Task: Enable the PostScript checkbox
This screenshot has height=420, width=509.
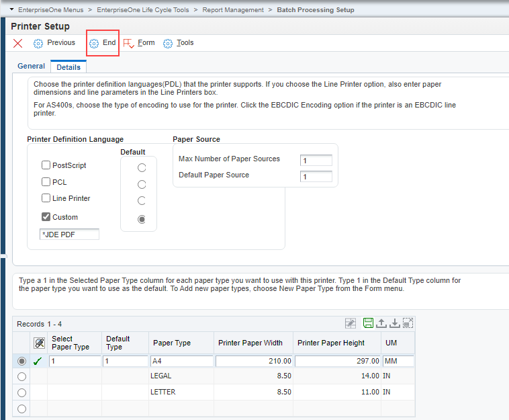Action: 46,165
